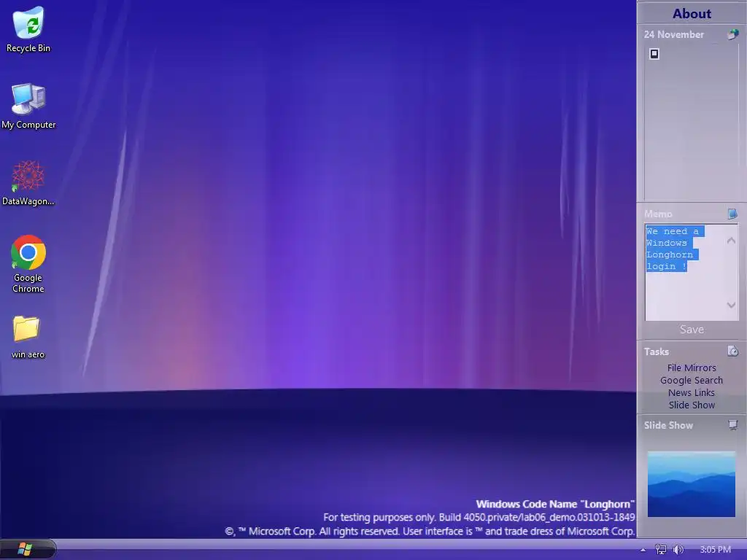The height and width of the screenshot is (560, 747).
Task: Click the globe icon beside 24 November
Action: click(x=732, y=34)
